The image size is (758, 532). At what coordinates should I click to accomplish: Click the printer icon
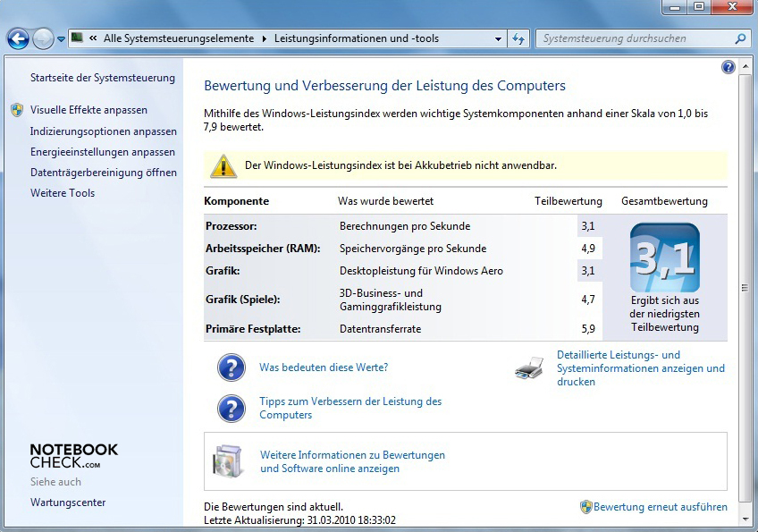[529, 368]
